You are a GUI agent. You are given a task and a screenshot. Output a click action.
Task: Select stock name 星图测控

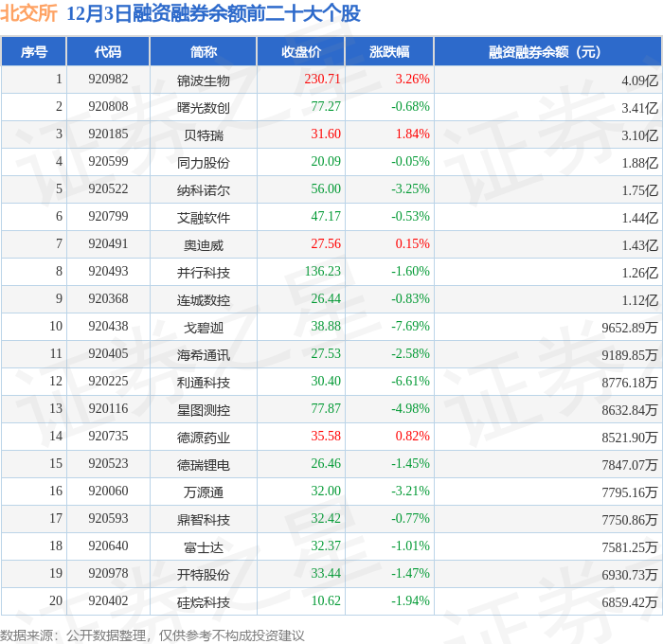(x=204, y=410)
